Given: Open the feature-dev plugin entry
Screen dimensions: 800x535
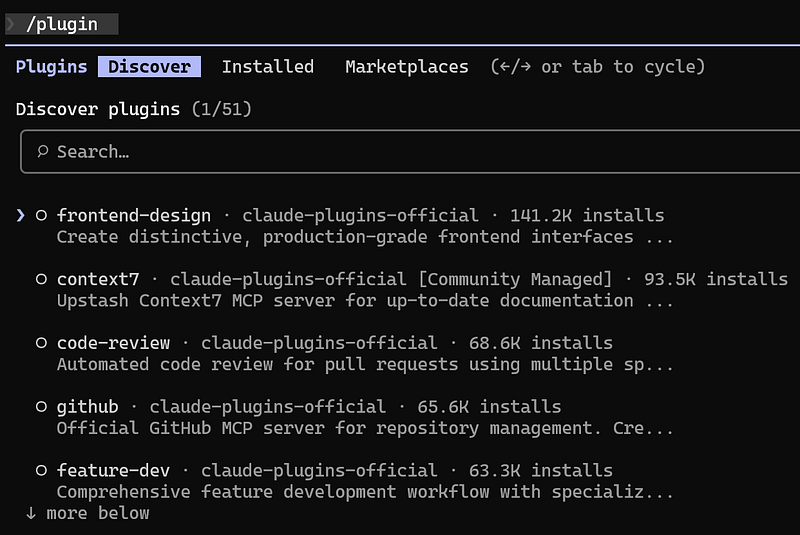Looking at the screenshot, I should [x=113, y=471].
